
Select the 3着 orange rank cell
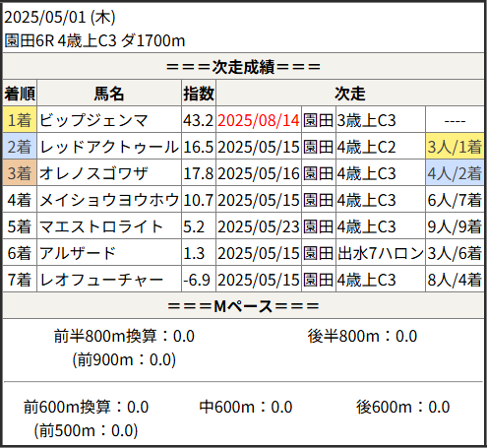(20, 173)
